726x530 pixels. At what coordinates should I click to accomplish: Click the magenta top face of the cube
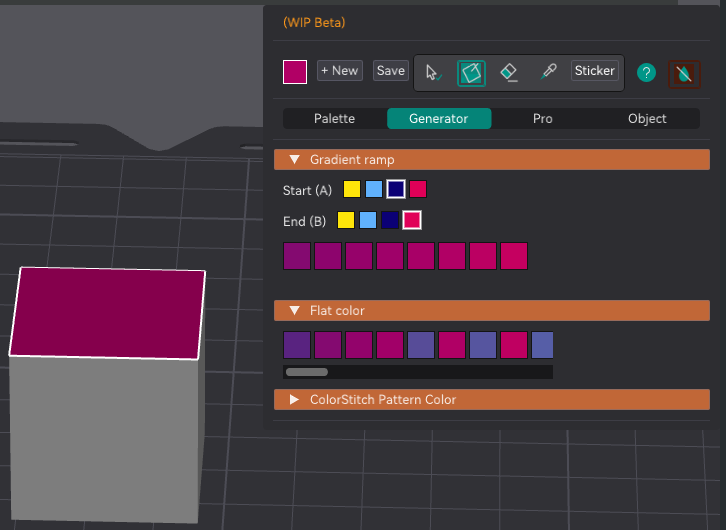(107, 313)
